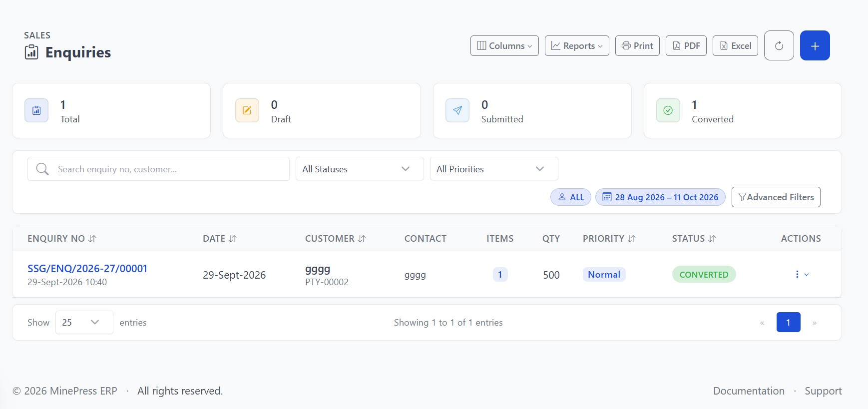Image resolution: width=868 pixels, height=409 pixels.
Task: Click the refresh icon button
Action: pos(779,45)
